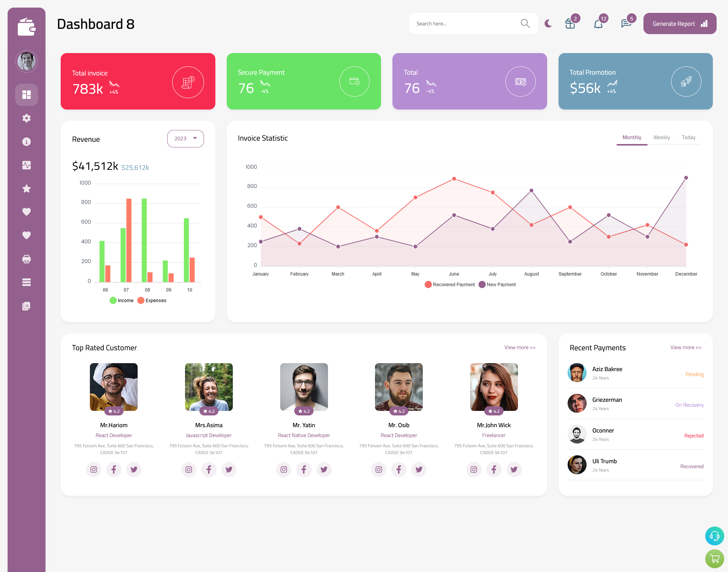Click the menu list icon at bottom sidebar

click(27, 282)
